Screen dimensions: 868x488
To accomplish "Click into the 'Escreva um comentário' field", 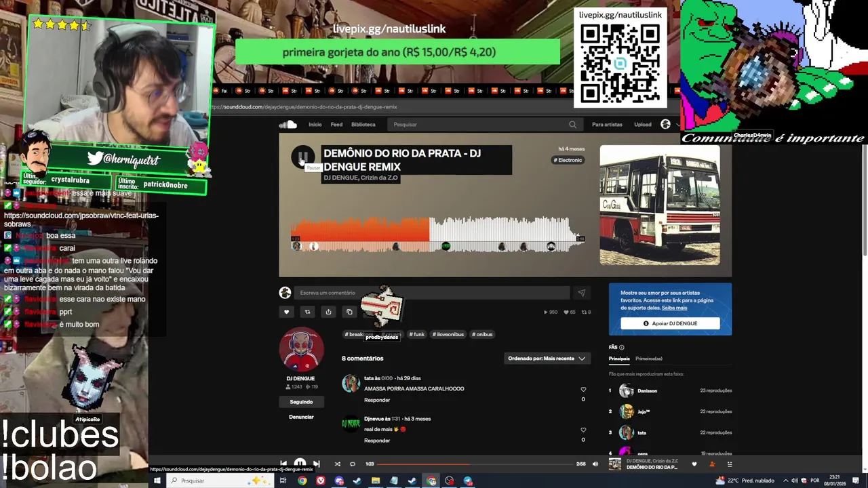I will pos(431,293).
